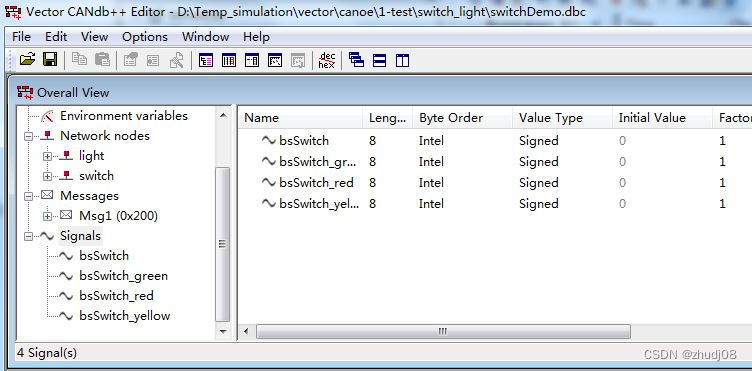Tile windows vertically via toolbar icon

pos(402,60)
